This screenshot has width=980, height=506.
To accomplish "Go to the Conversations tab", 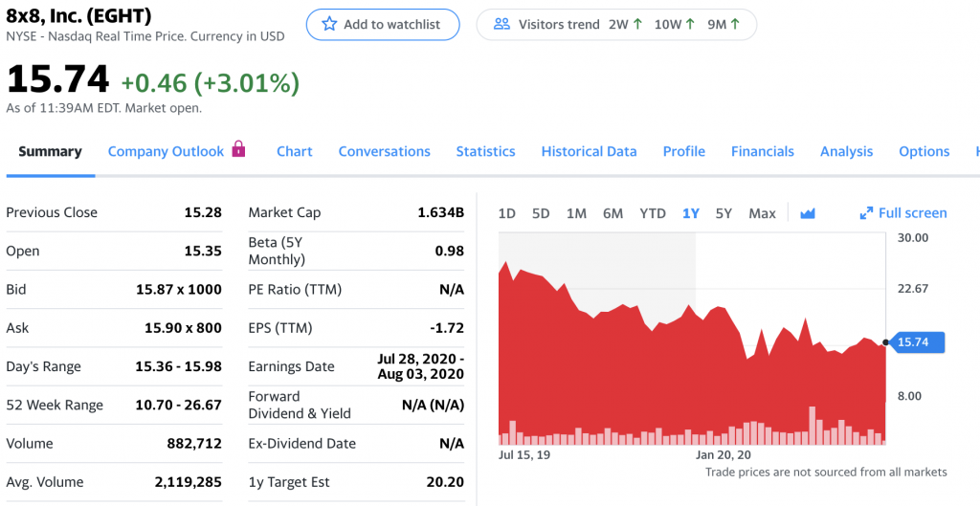I will (x=384, y=151).
